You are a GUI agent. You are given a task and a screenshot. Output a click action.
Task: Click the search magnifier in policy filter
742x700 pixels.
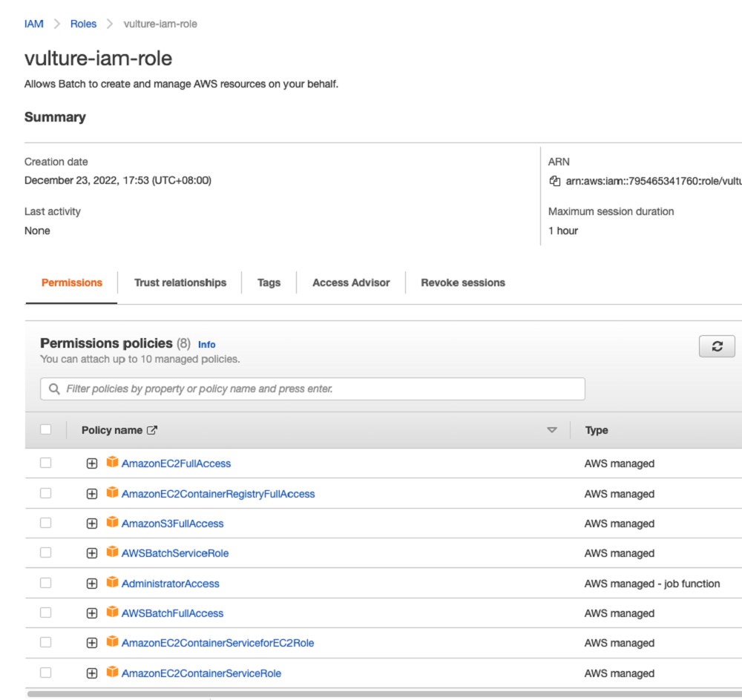(x=54, y=389)
